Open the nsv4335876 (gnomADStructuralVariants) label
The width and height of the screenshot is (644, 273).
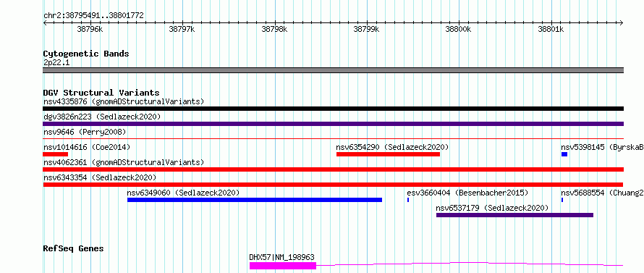(124, 101)
